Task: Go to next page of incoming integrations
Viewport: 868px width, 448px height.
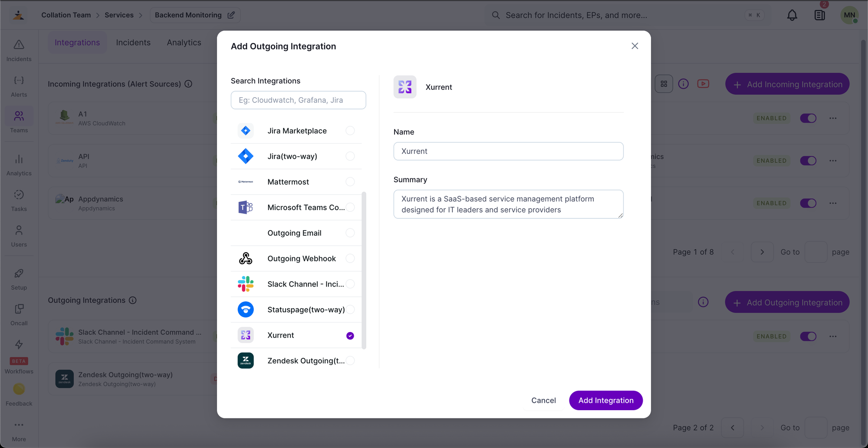Action: click(762, 252)
